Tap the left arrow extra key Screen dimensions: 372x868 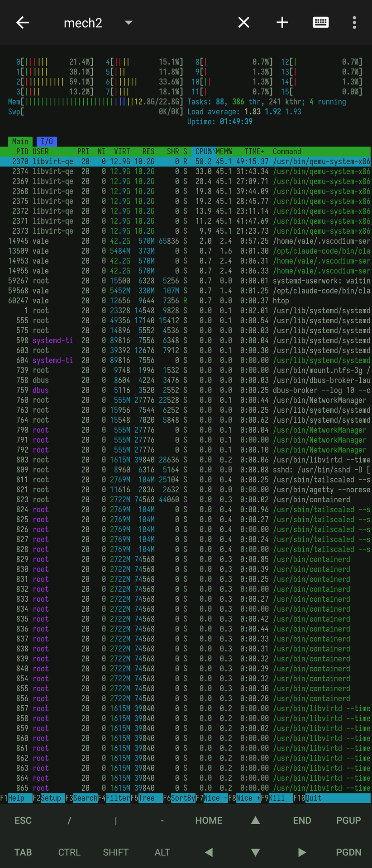point(209,852)
